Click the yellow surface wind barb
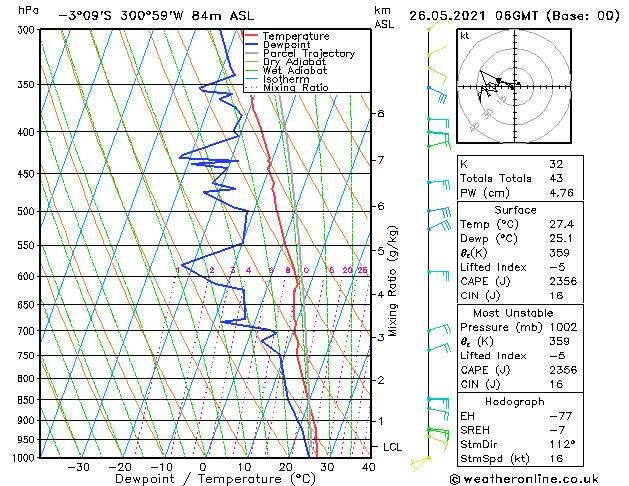Screen dimensions: 629x486 coord(420,462)
